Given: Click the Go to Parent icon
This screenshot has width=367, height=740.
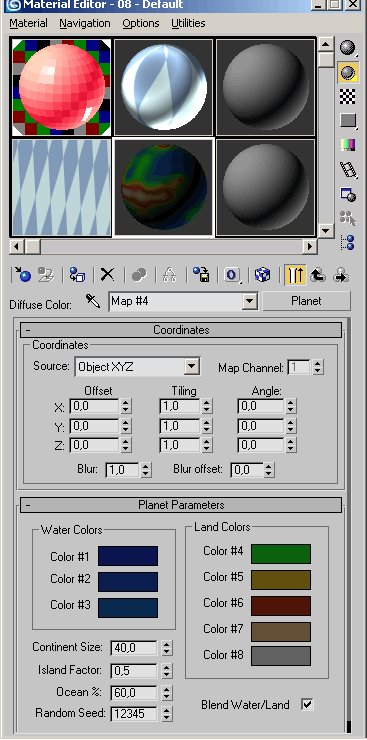Looking at the screenshot, I should coord(318,275).
